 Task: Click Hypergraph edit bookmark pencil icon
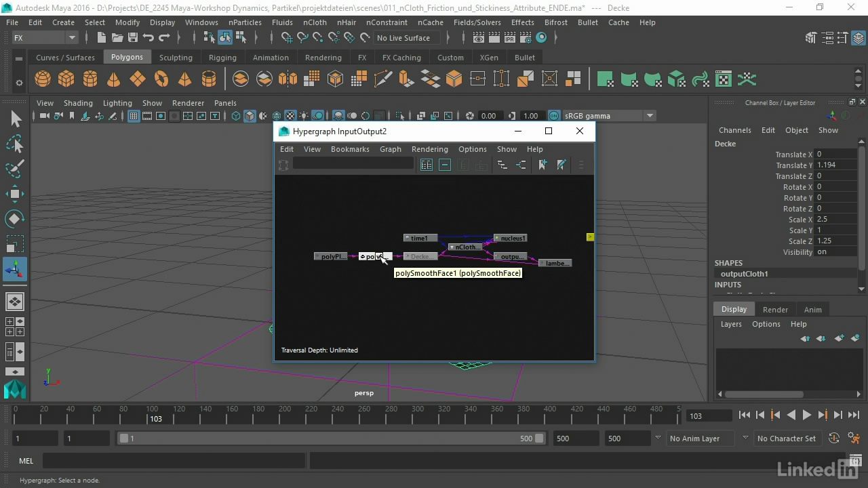coord(561,165)
